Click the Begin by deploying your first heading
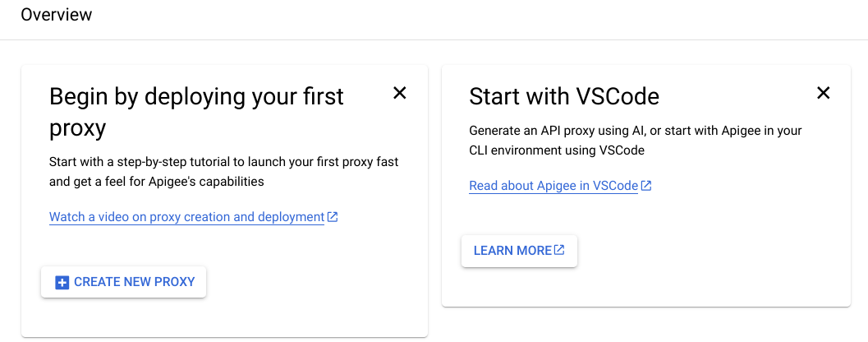The image size is (868, 342). pos(196,96)
